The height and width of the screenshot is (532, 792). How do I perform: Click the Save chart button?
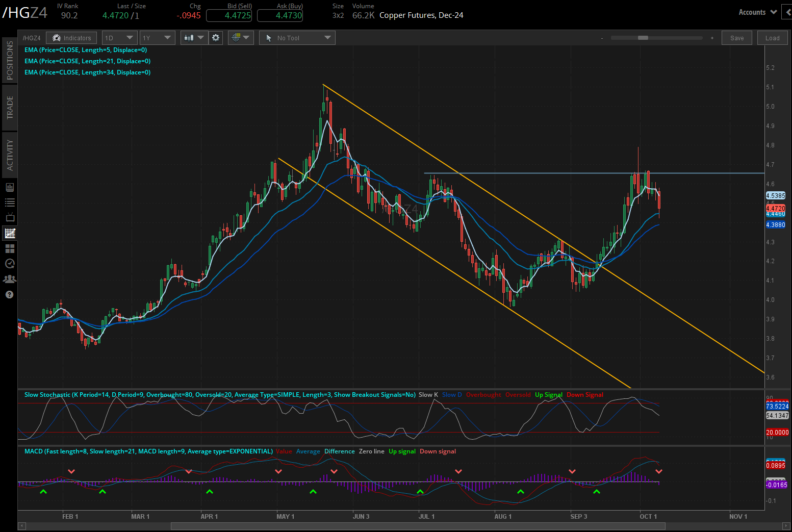(x=736, y=37)
